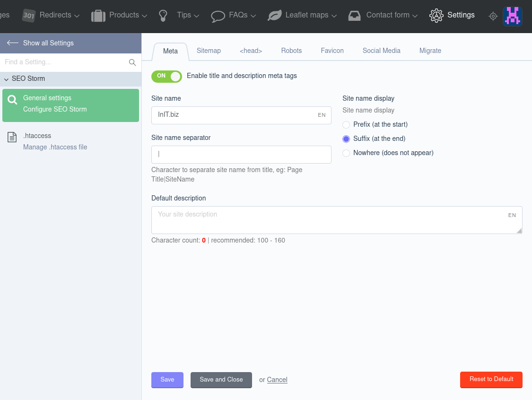Select Prefix (at the start) radio
The image size is (532, 400).
pyautogui.click(x=346, y=125)
